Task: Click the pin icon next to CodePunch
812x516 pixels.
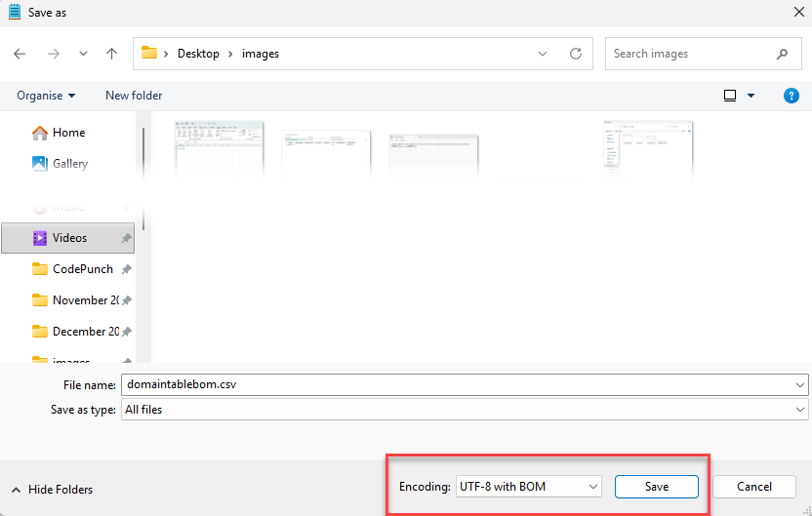Action: 126,269
